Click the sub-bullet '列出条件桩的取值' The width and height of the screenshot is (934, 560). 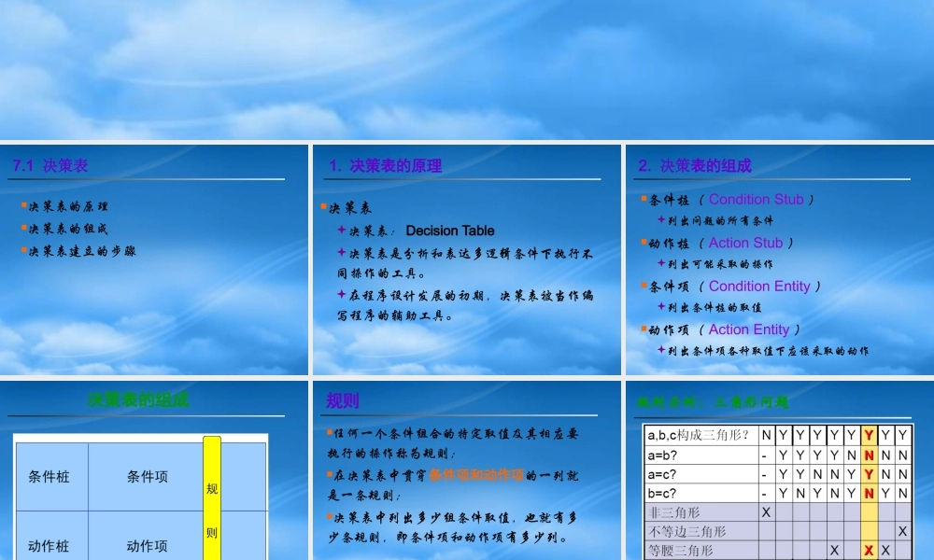pos(715,308)
